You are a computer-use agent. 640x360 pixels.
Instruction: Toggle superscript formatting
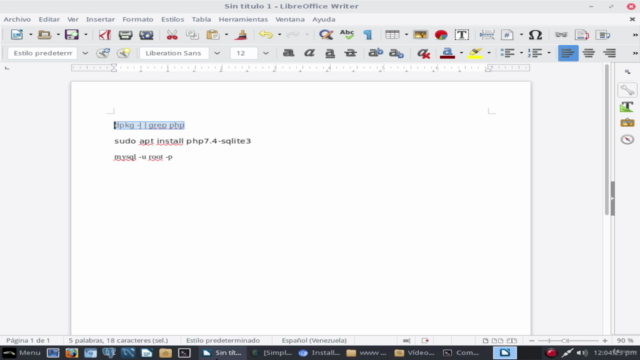(376, 53)
